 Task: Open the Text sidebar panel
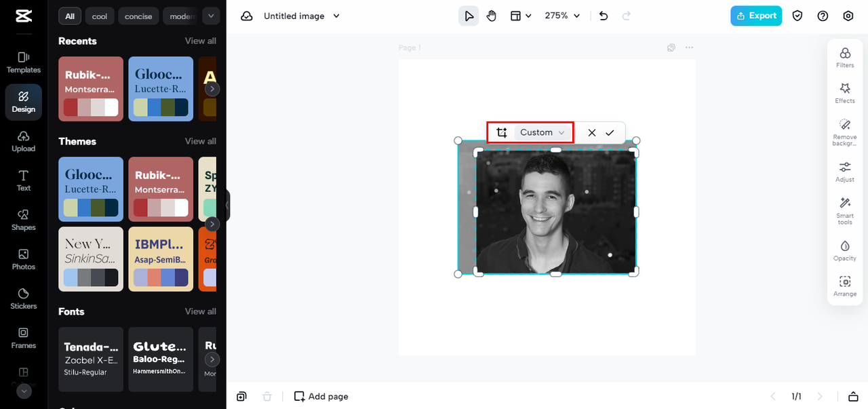[24, 180]
